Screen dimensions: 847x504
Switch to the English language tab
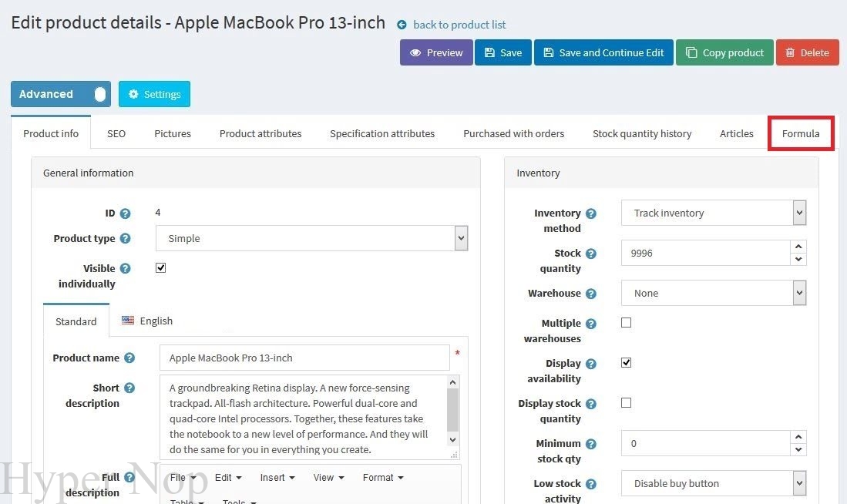(x=147, y=321)
